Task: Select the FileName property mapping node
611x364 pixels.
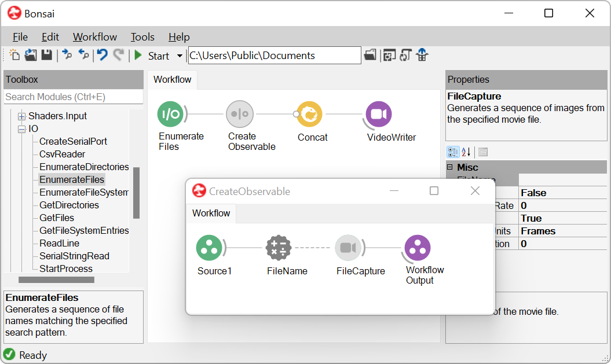Action: [x=279, y=248]
